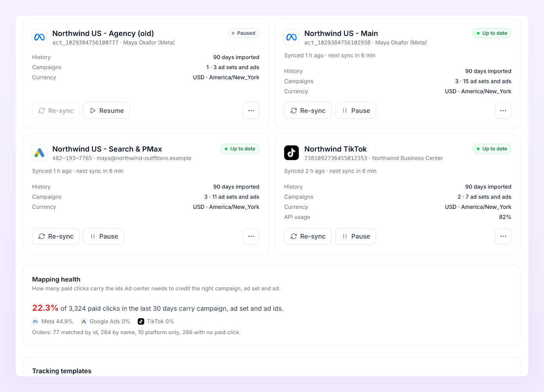Click the Google Ads 0% mapping value

click(x=110, y=321)
